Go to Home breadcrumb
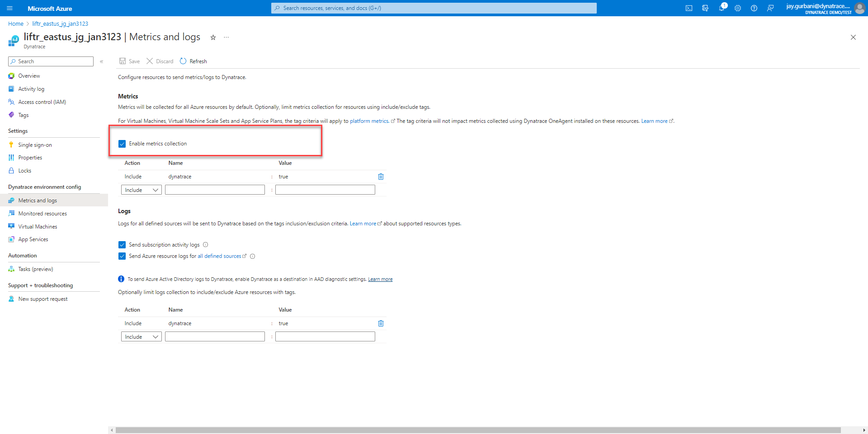Screen dimensions: 868x434 click(x=16, y=24)
